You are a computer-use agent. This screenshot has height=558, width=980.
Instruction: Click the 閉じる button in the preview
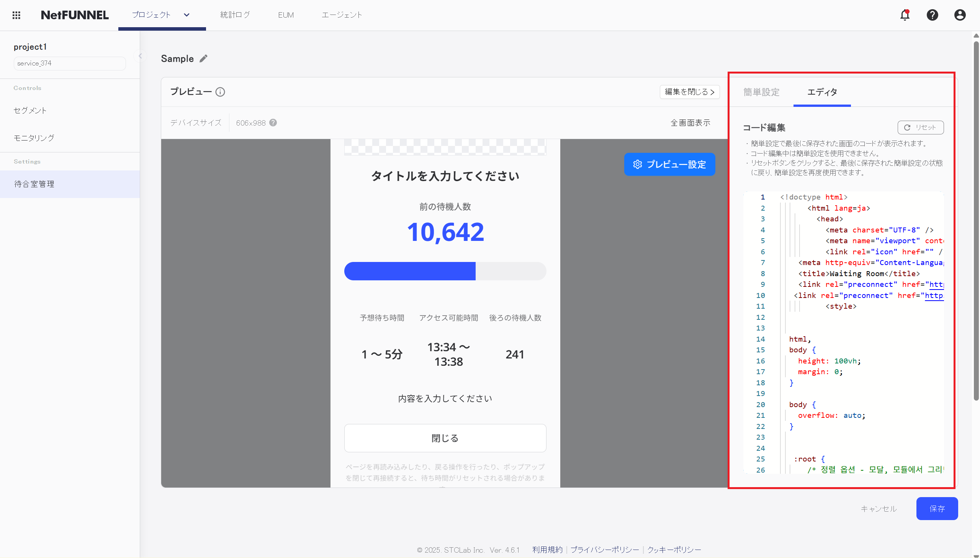pos(445,438)
